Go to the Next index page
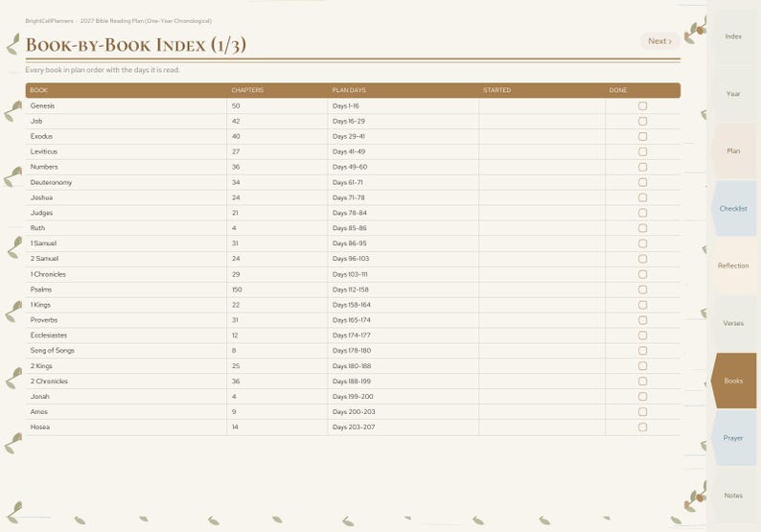The width and height of the screenshot is (761, 532). pos(659,41)
